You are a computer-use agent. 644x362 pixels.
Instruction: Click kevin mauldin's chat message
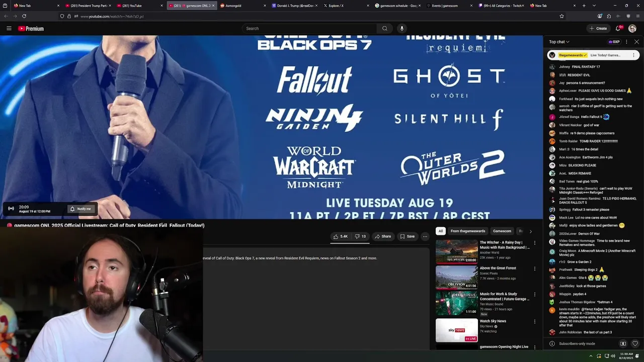click(597, 317)
